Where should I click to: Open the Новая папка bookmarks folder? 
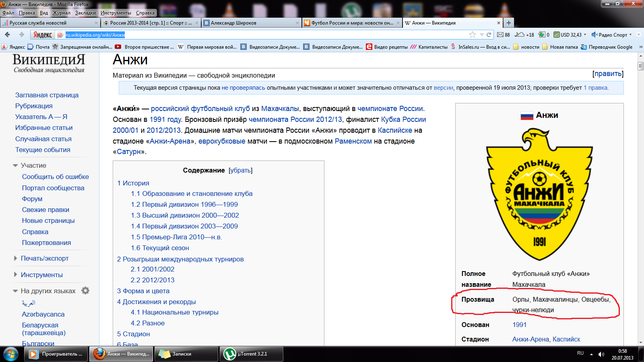560,47
